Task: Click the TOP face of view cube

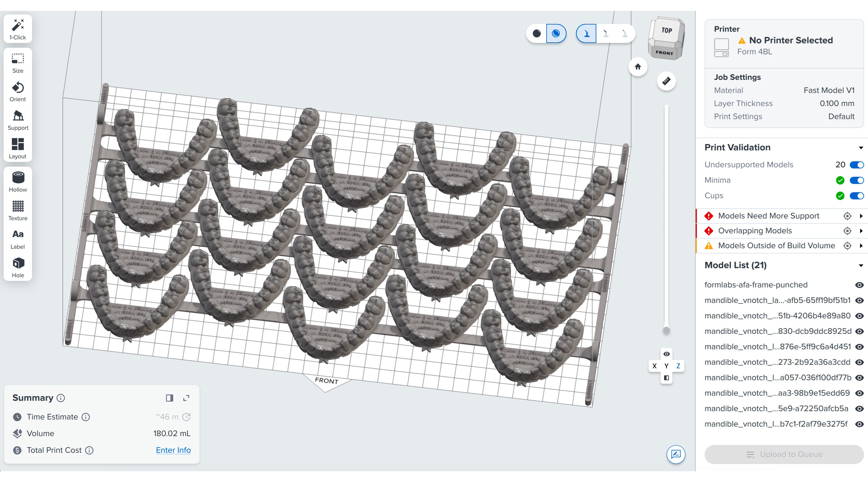Action: tap(666, 30)
